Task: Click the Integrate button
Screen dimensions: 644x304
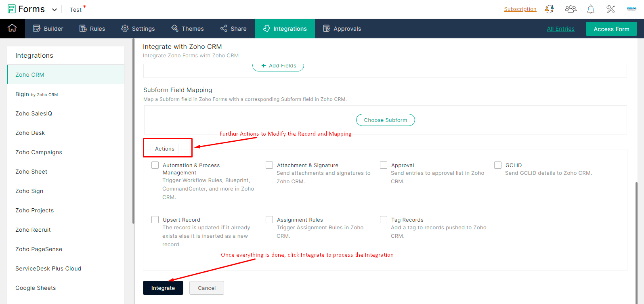Action: point(163,288)
